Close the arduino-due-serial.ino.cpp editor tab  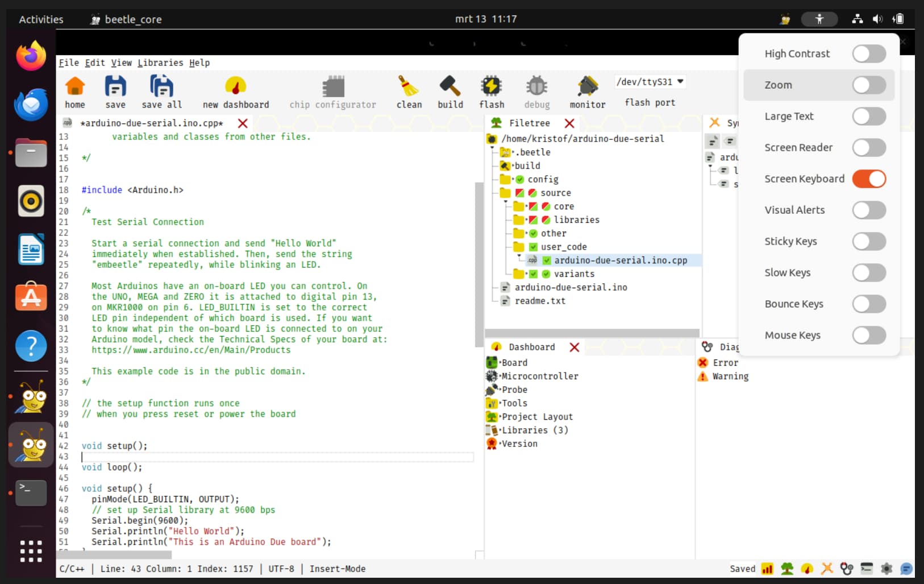(x=243, y=123)
